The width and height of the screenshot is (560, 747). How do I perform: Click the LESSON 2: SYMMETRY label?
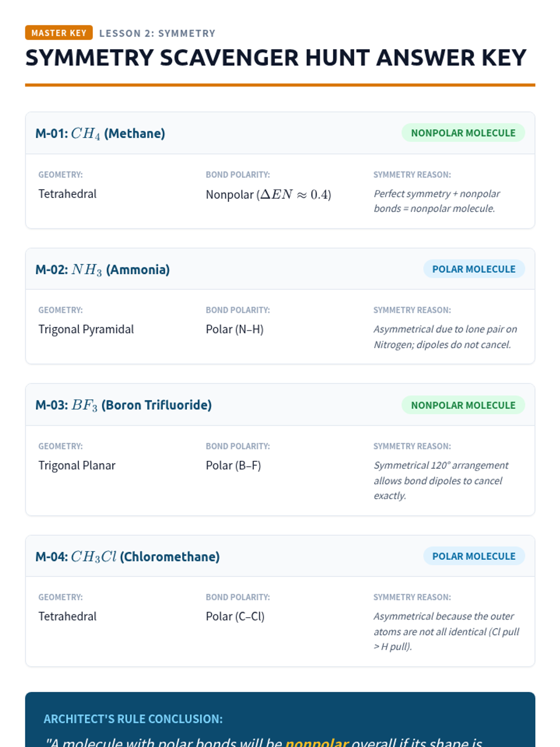[x=157, y=34]
